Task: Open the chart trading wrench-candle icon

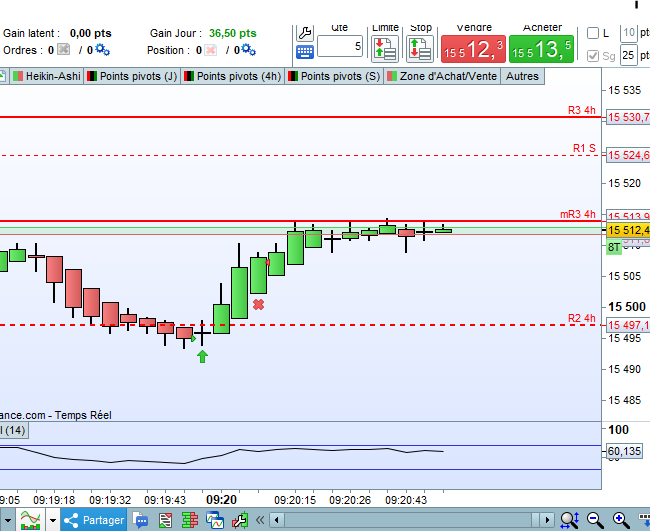Action: coord(240,520)
